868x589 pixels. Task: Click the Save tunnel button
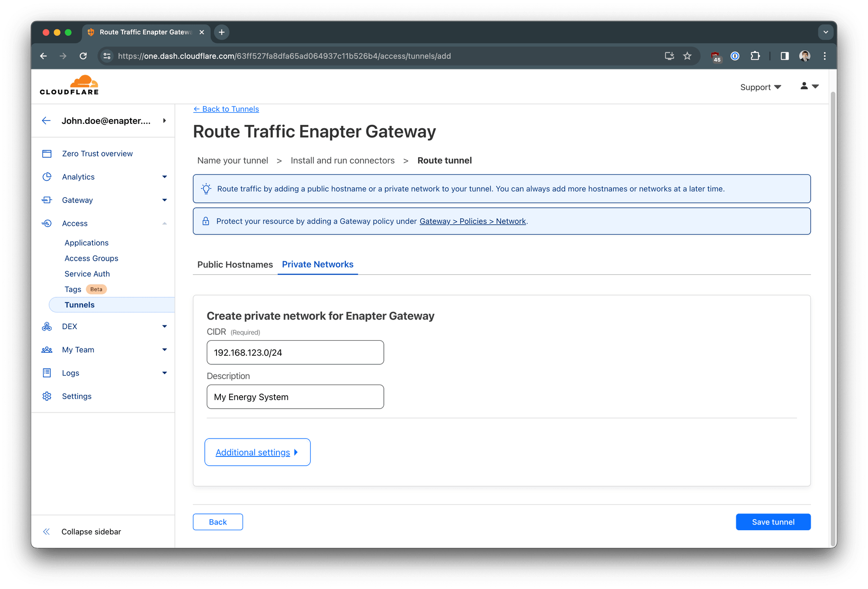pos(773,522)
